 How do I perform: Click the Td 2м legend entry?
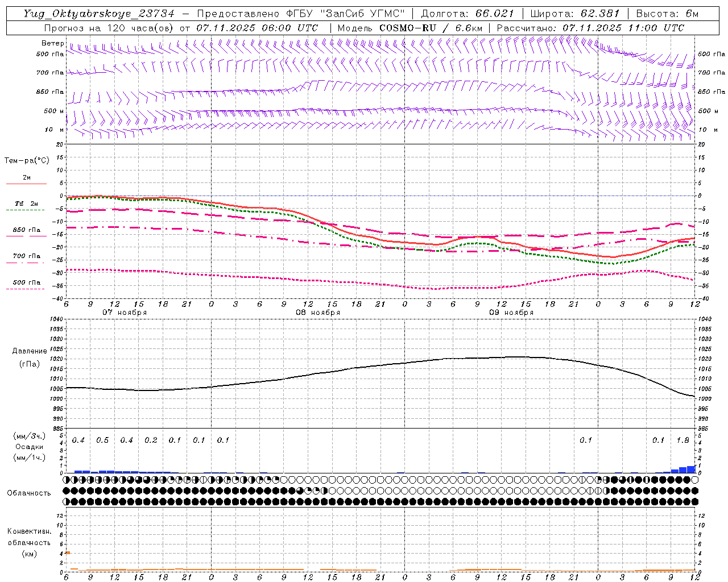click(26, 203)
